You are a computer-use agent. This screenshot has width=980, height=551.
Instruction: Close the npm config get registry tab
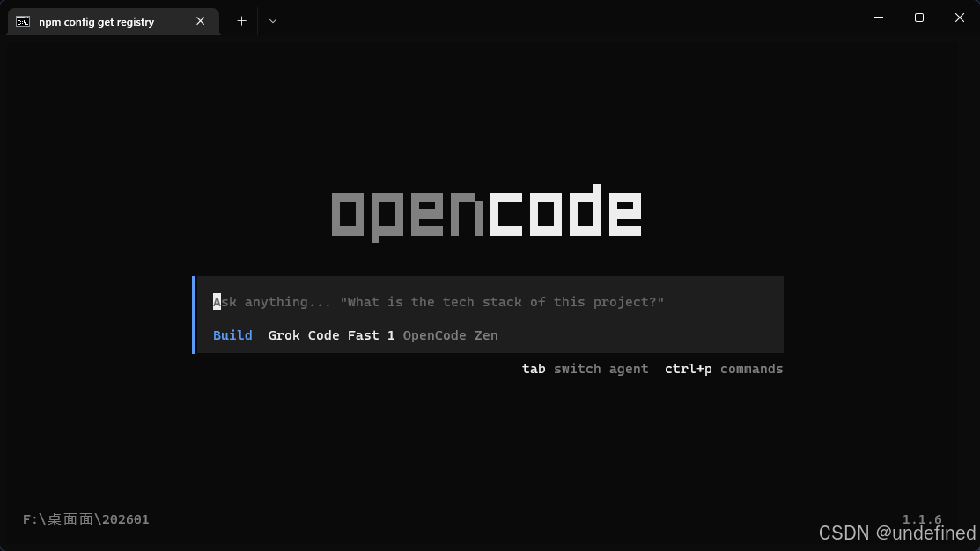pyautogui.click(x=200, y=21)
